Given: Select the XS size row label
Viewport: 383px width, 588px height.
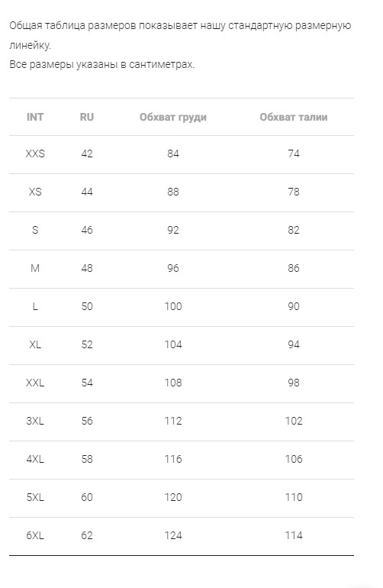Looking at the screenshot, I should [35, 192].
